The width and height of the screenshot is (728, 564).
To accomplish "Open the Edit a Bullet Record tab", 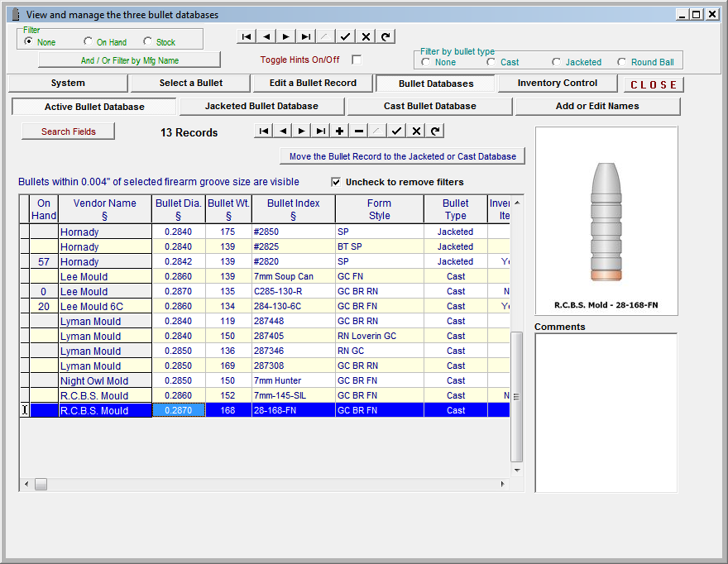I will click(313, 83).
